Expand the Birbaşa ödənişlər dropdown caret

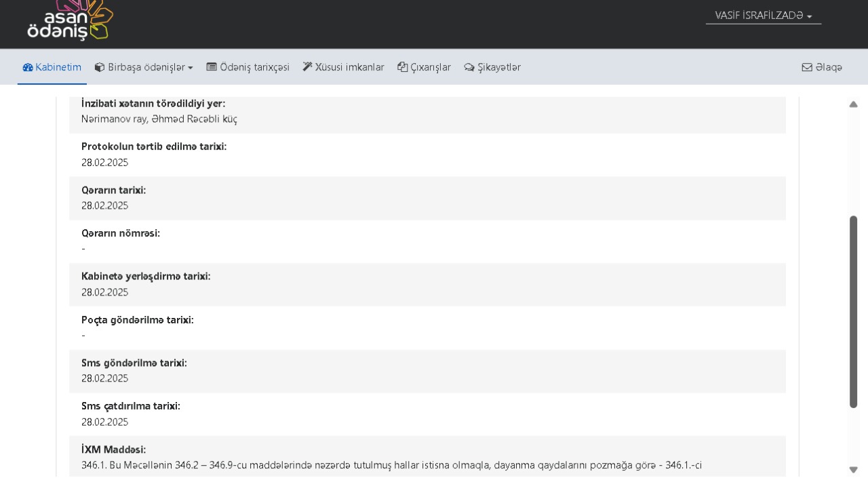click(191, 68)
